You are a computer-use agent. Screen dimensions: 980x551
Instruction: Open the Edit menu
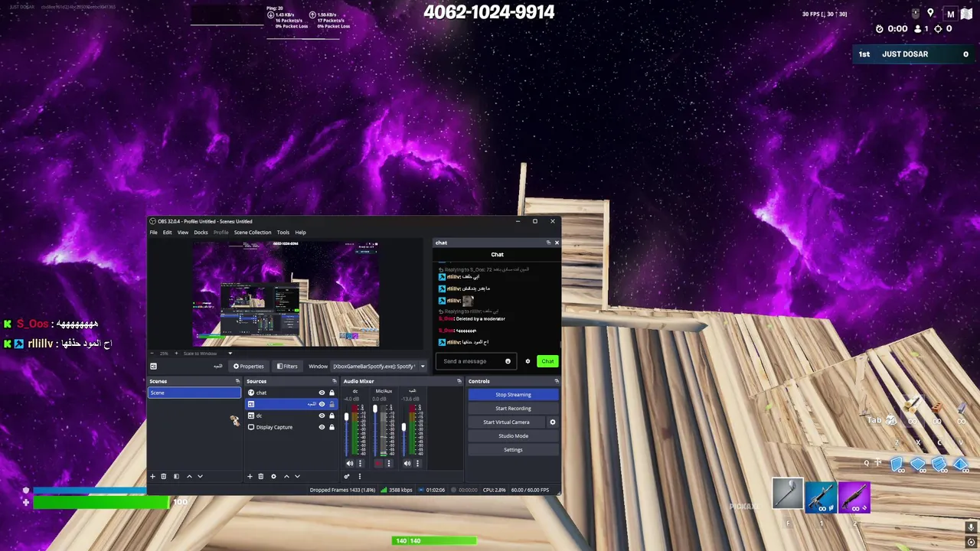(x=167, y=233)
